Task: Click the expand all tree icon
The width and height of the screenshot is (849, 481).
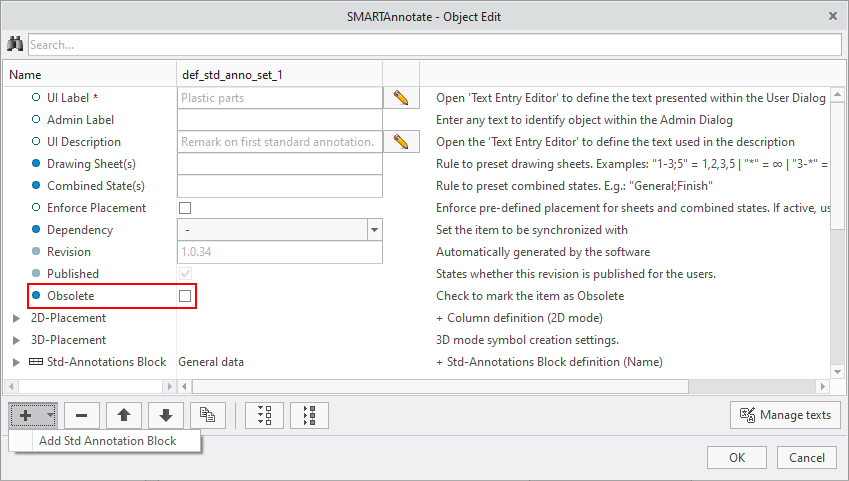Action: click(264, 415)
